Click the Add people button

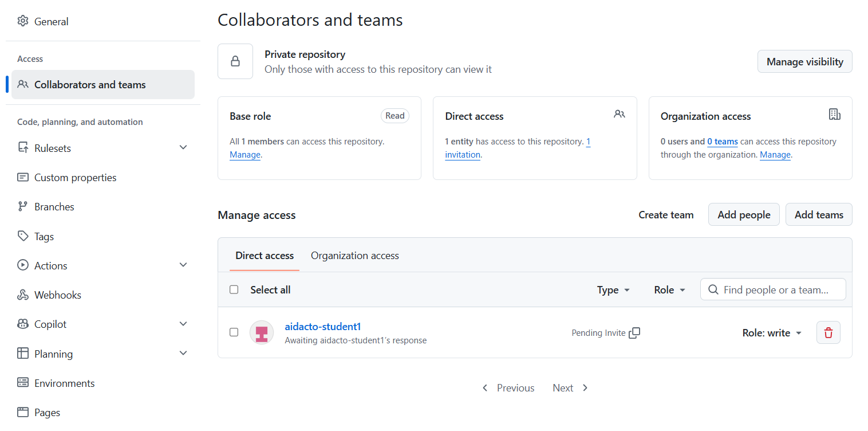point(744,214)
